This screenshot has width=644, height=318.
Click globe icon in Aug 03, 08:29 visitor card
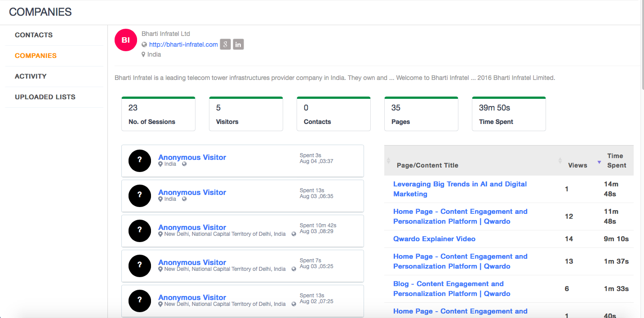[294, 234]
